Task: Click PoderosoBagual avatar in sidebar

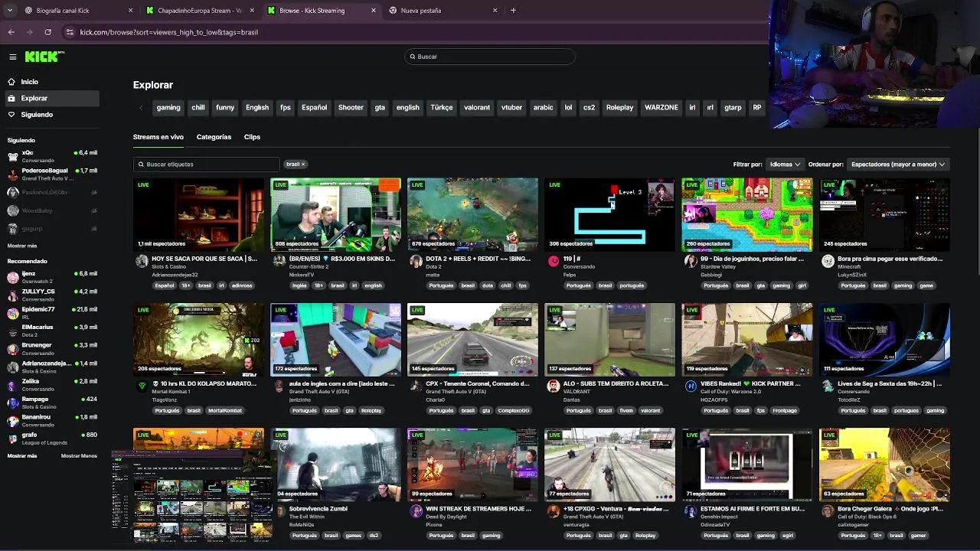Action: point(13,174)
